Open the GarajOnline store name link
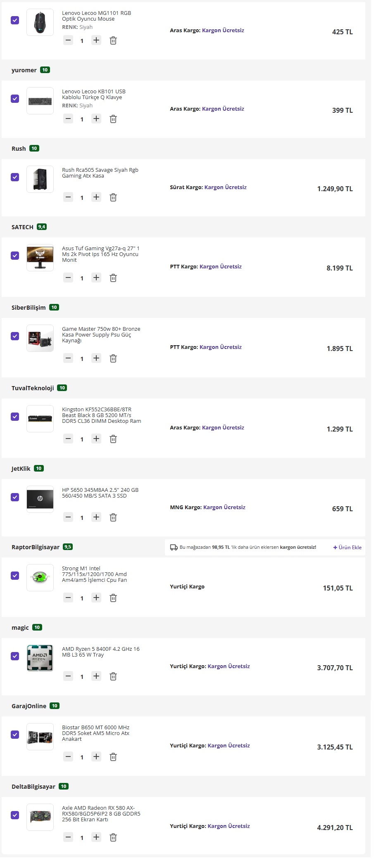 point(29,706)
